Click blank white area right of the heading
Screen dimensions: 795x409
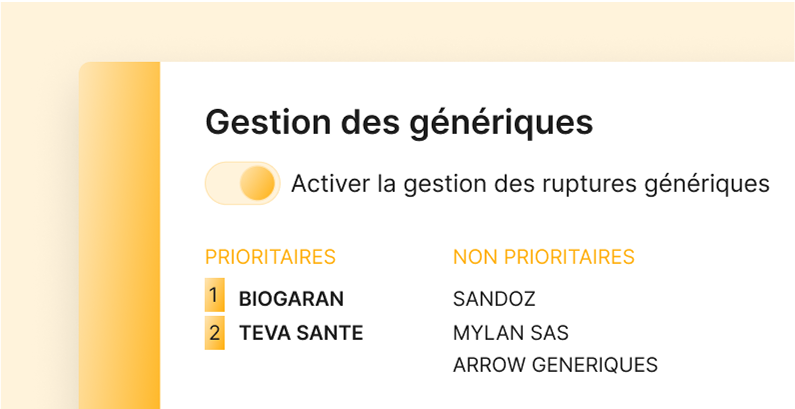coord(700,123)
